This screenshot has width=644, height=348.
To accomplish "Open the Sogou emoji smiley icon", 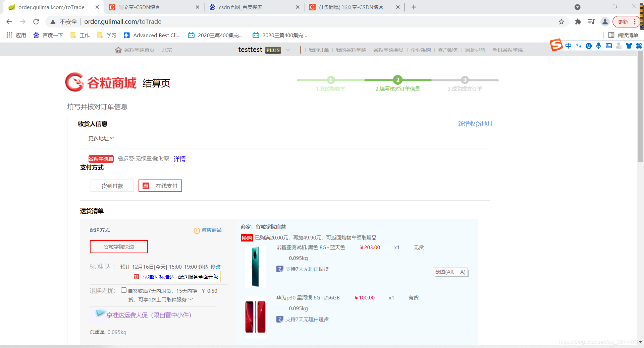I will click(x=589, y=46).
